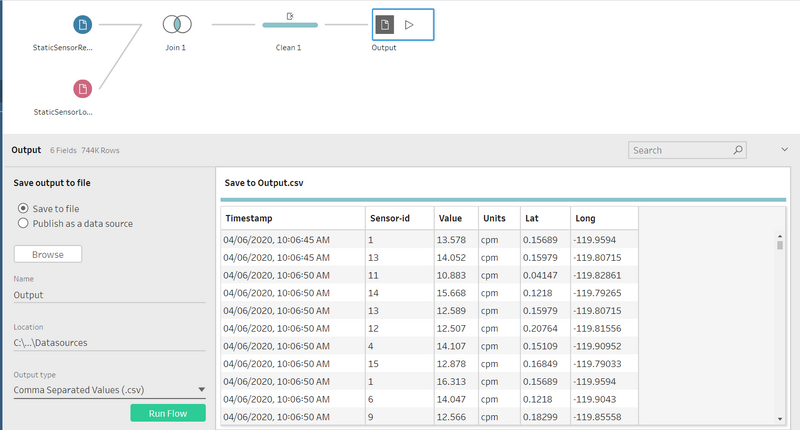
Task: Click the search magnifier icon
Action: (x=738, y=150)
